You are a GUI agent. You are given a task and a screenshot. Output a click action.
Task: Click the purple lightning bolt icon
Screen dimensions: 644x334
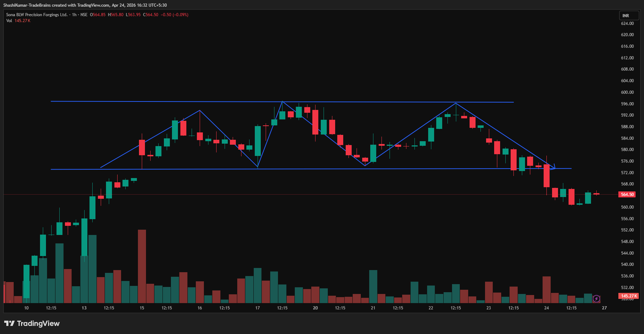pos(596,299)
